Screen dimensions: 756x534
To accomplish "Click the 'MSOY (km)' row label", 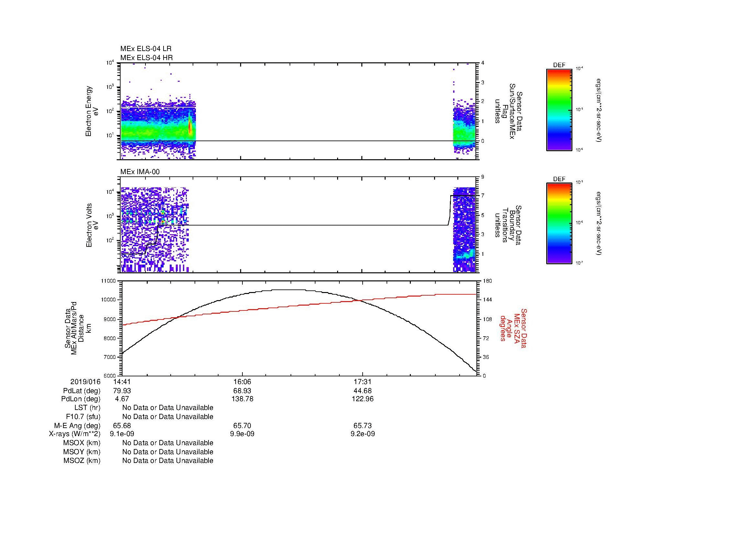I will tap(82, 452).
